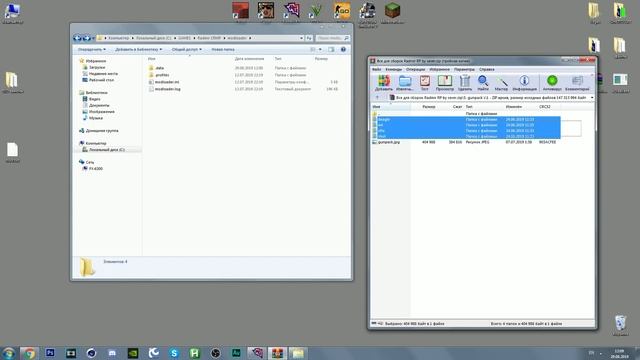Open the CS:GO desktop shortcut

[342, 12]
